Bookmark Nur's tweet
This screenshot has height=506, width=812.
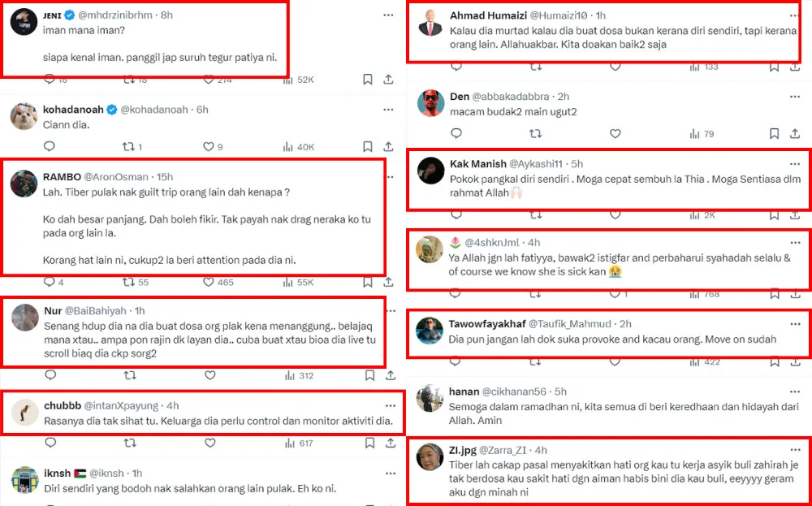[367, 376]
